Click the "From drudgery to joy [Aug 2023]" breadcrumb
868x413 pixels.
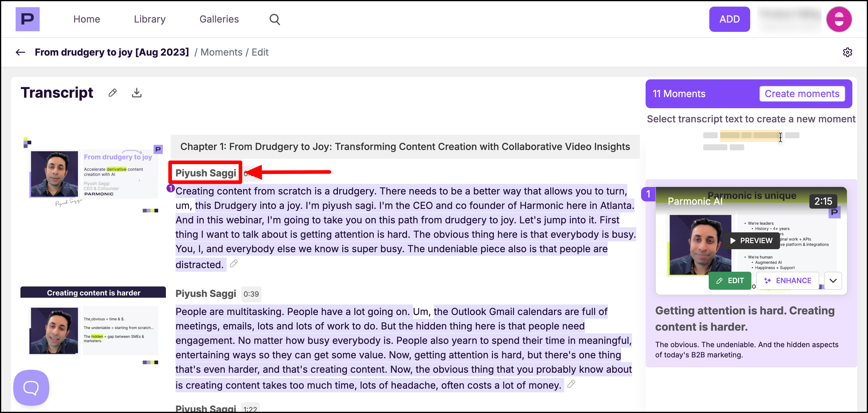pos(112,52)
